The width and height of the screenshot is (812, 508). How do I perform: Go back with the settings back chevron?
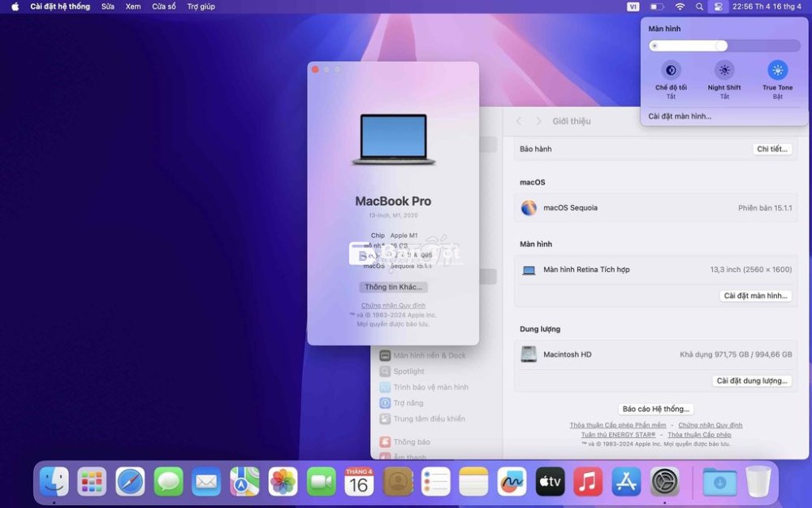pos(518,121)
